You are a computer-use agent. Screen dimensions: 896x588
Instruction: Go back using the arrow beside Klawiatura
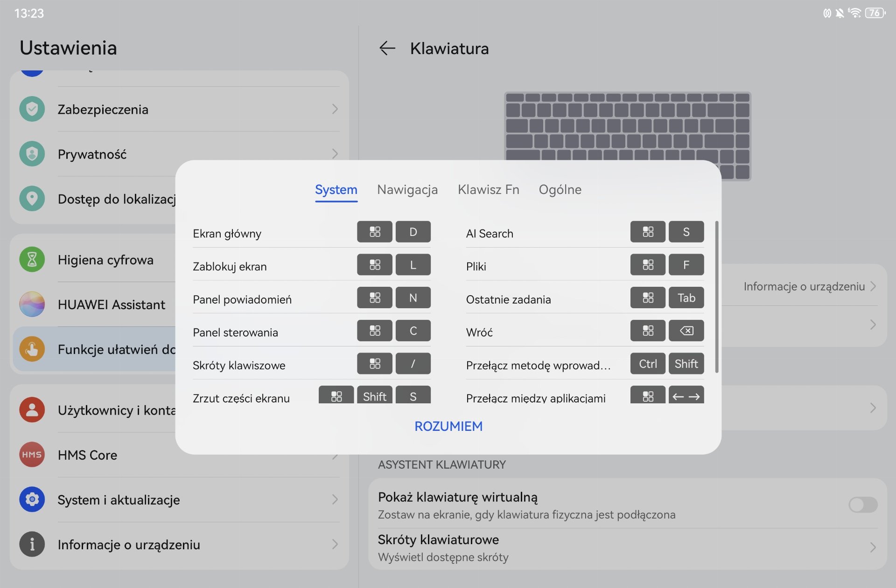(x=387, y=48)
